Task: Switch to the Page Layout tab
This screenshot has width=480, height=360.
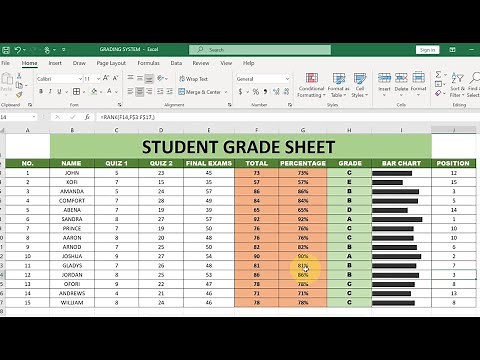Action: [x=111, y=63]
